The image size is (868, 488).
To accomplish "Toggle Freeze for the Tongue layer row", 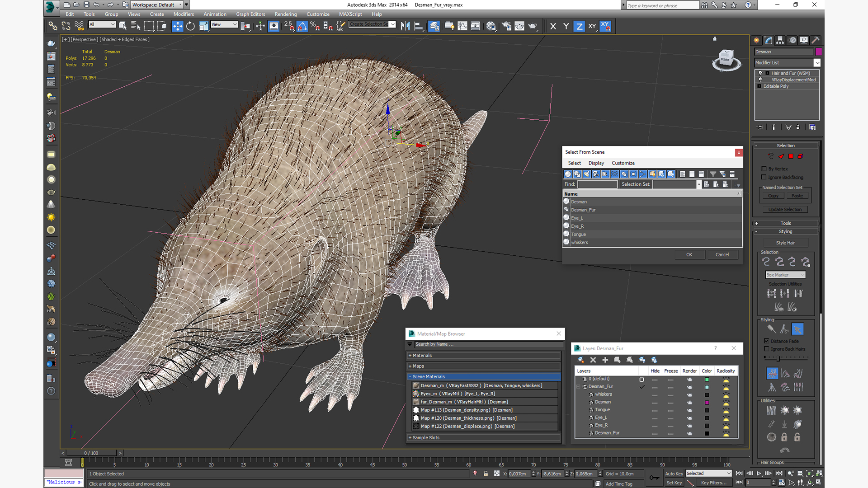I will tap(671, 410).
